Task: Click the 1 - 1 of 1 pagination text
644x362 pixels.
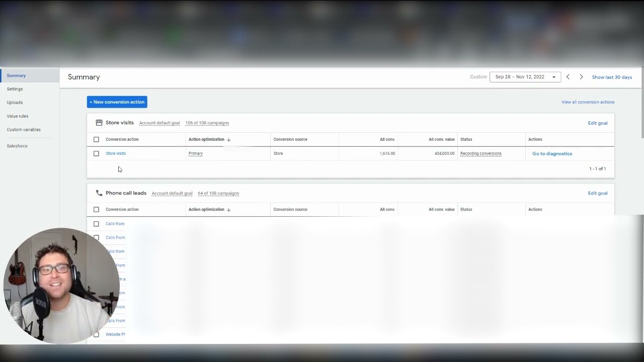Action: pyautogui.click(x=597, y=169)
